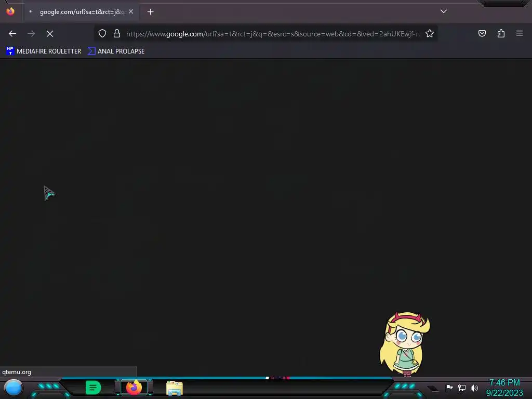This screenshot has width=532, height=399.
Task: Open File Explorer from taskbar
Action: click(175, 388)
